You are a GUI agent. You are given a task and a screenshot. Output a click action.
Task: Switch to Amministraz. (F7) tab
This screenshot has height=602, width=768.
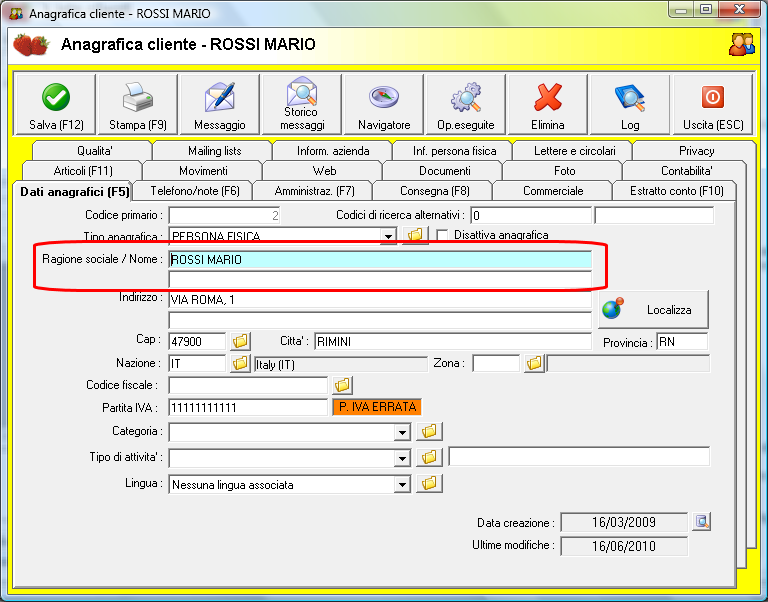coord(314,191)
